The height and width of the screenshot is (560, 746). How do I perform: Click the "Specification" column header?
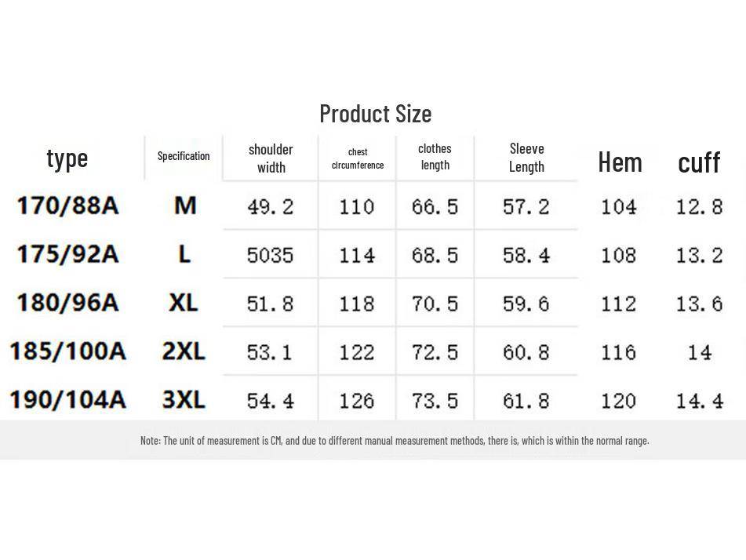pyautogui.click(x=183, y=156)
